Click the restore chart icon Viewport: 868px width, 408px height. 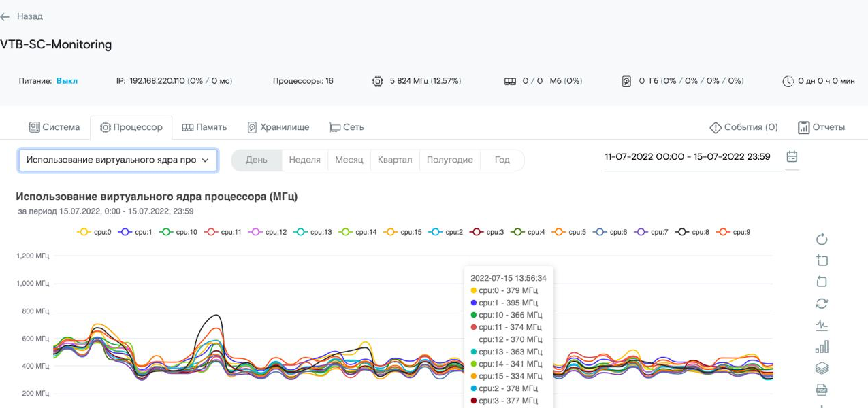point(821,239)
